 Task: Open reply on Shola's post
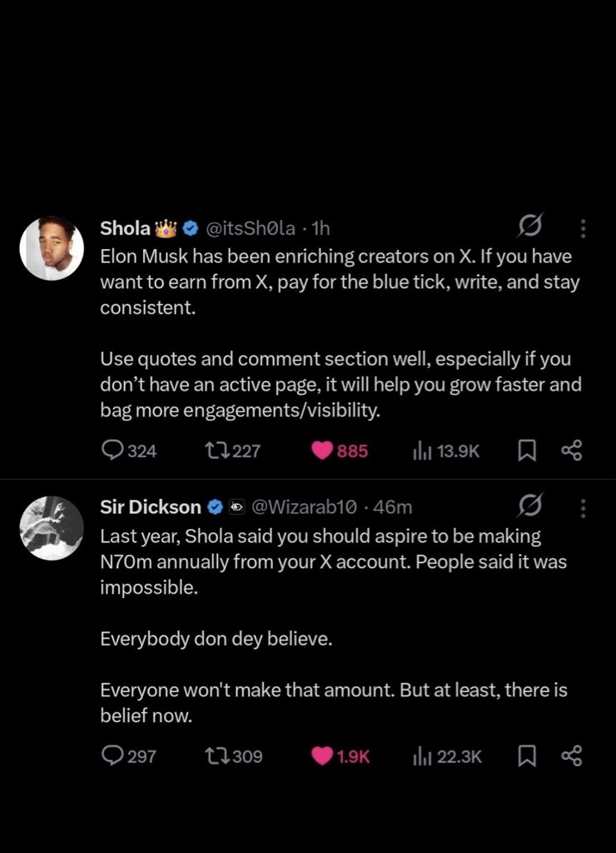tap(112, 451)
